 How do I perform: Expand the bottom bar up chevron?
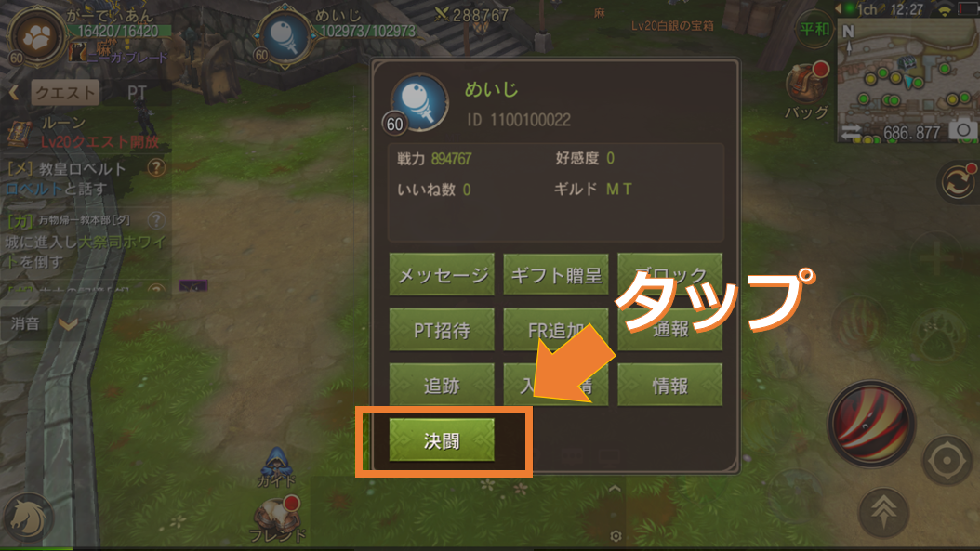click(x=615, y=489)
